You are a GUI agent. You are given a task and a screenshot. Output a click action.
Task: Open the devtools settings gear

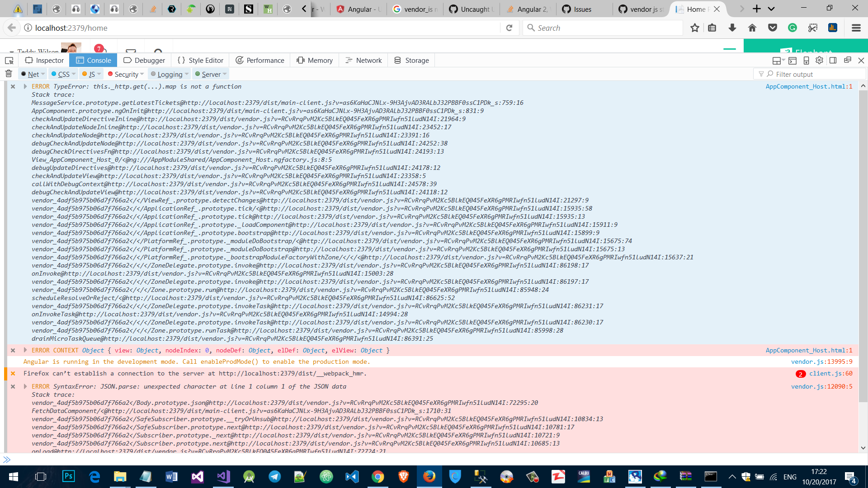coord(819,61)
